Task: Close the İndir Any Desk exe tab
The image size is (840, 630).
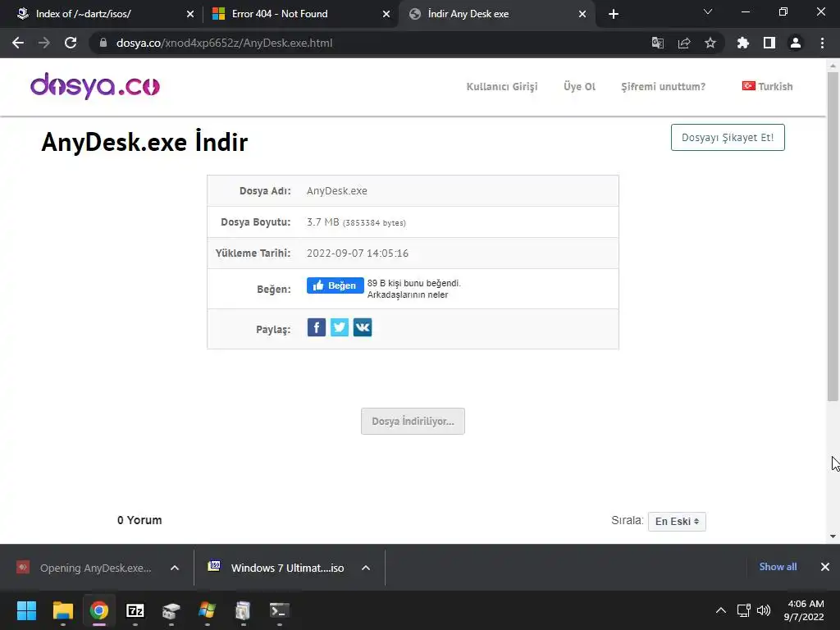Action: pos(582,14)
